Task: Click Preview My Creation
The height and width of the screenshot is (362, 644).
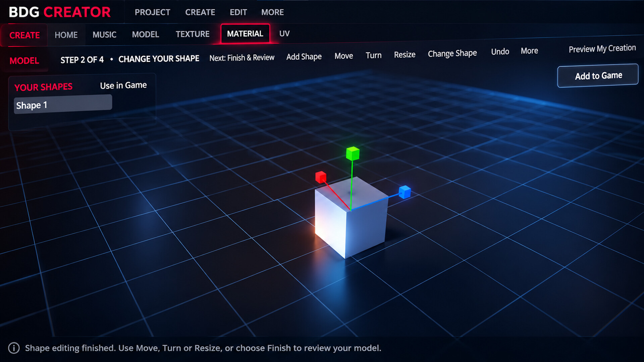Action: [602, 49]
